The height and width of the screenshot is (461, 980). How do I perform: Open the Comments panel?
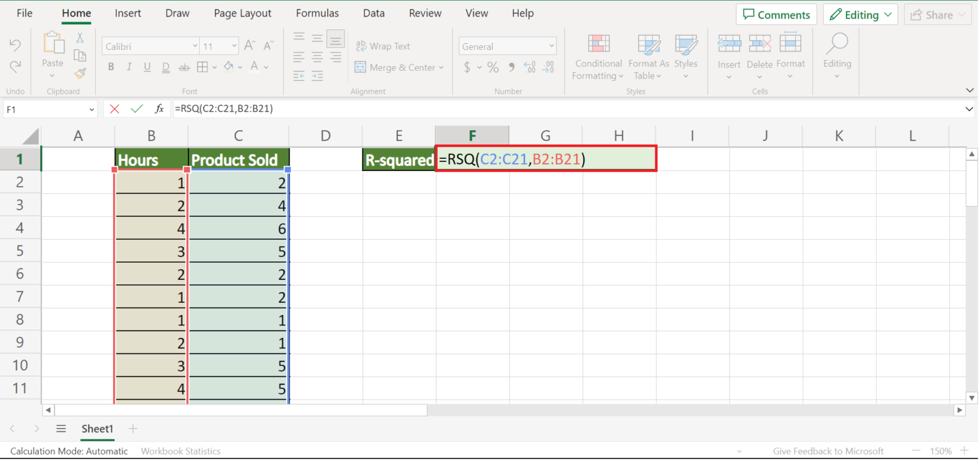point(776,14)
